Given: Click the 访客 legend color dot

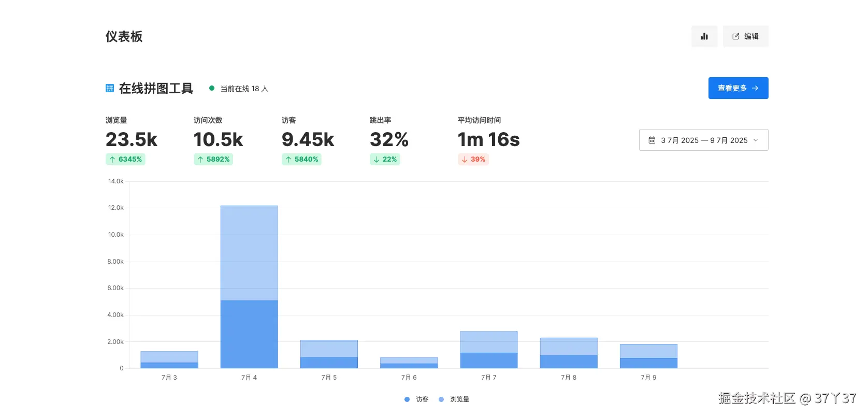Looking at the screenshot, I should [x=407, y=399].
